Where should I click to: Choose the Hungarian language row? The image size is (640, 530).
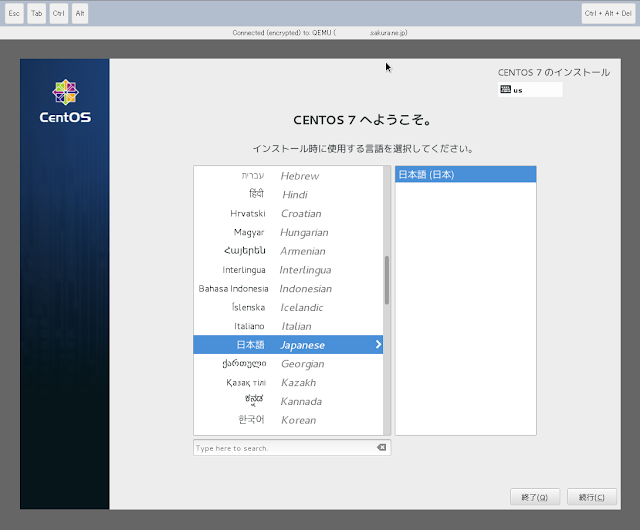[288, 232]
